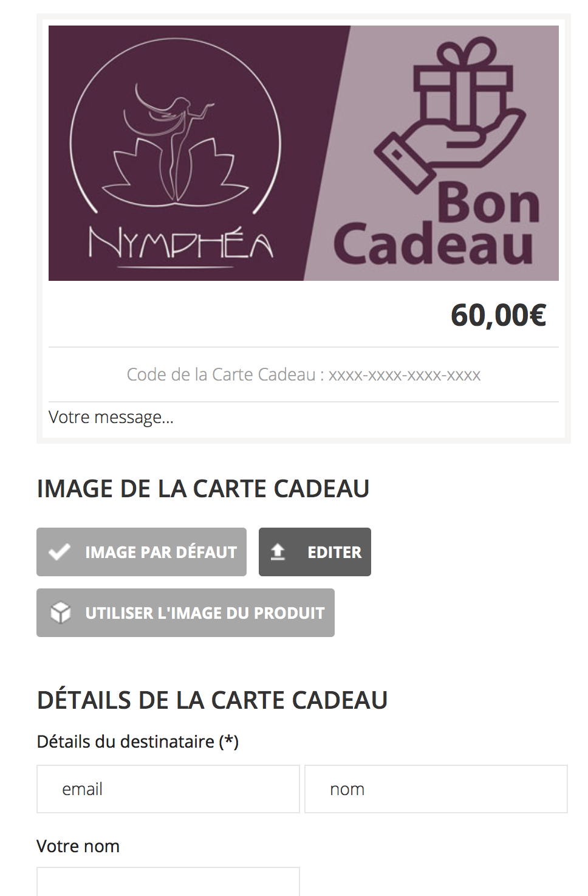Focus the recipient email field
The height and width of the screenshot is (896, 588).
pos(168,789)
